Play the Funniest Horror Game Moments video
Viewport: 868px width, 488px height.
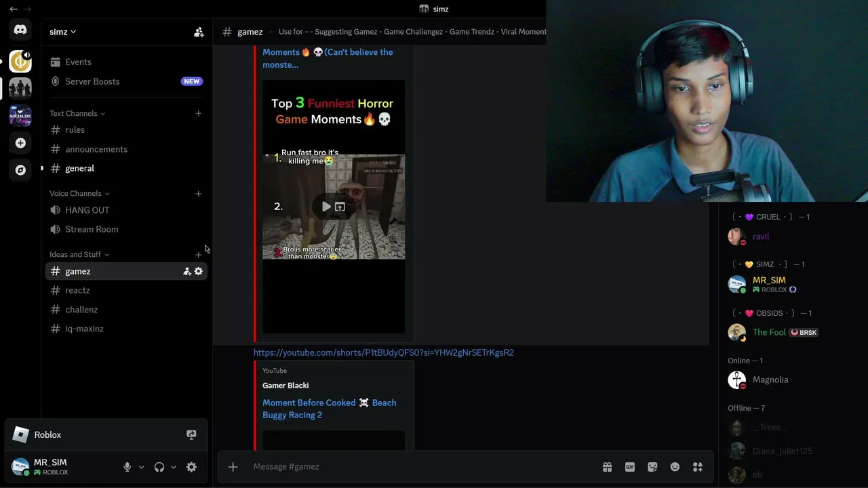click(326, 207)
